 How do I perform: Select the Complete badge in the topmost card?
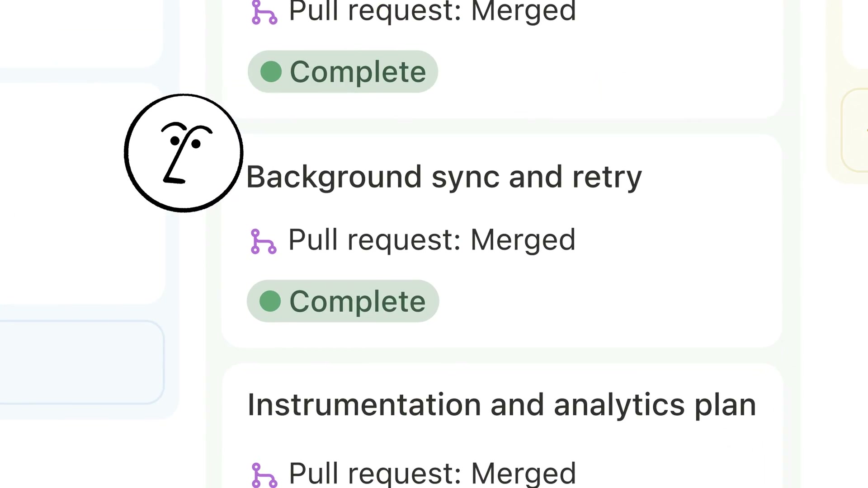point(343,72)
